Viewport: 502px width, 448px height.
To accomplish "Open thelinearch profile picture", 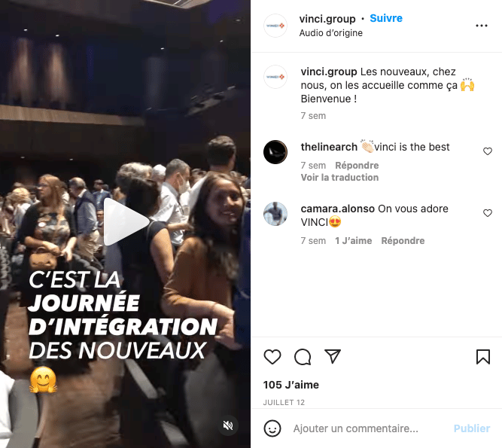I will pyautogui.click(x=275, y=152).
